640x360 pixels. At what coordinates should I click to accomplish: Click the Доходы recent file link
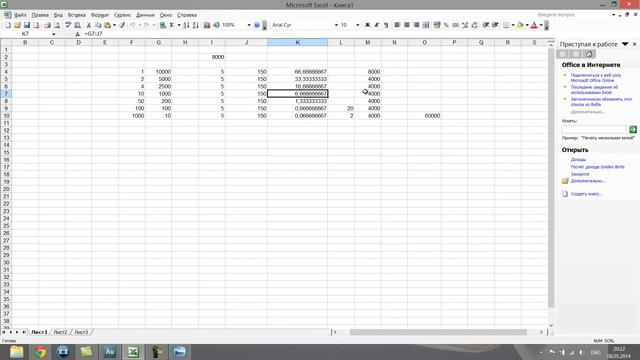[578, 160]
